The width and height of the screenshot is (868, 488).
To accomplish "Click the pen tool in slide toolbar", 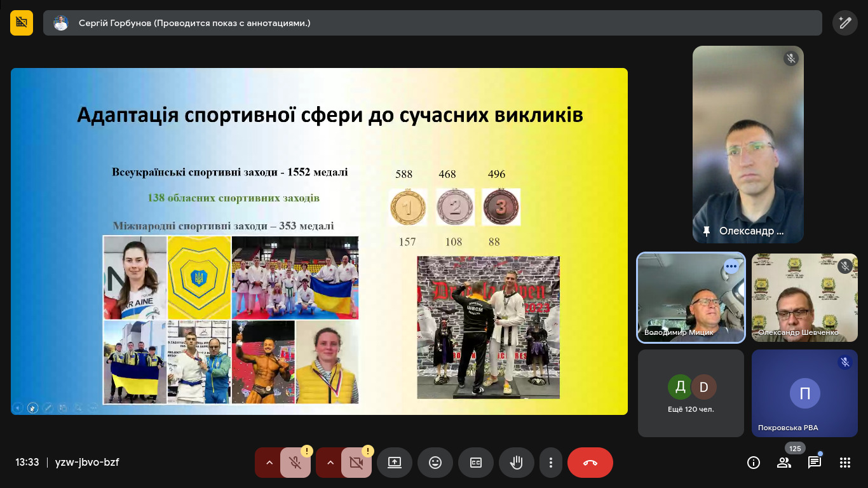I will [48, 407].
